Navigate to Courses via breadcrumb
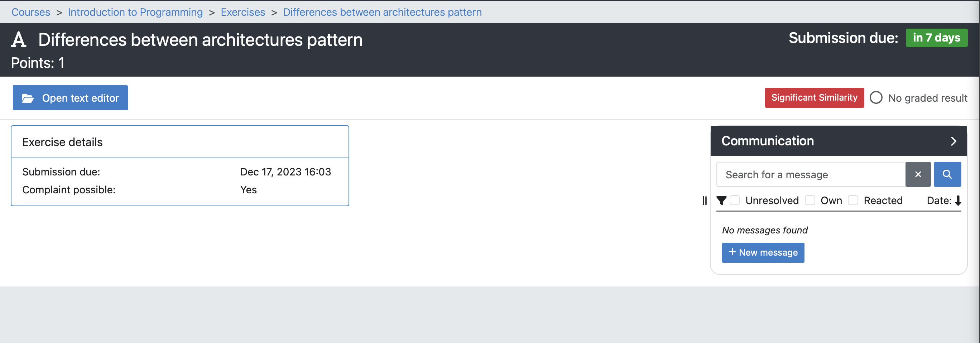Image resolution: width=980 pixels, height=343 pixels. pos(30,12)
